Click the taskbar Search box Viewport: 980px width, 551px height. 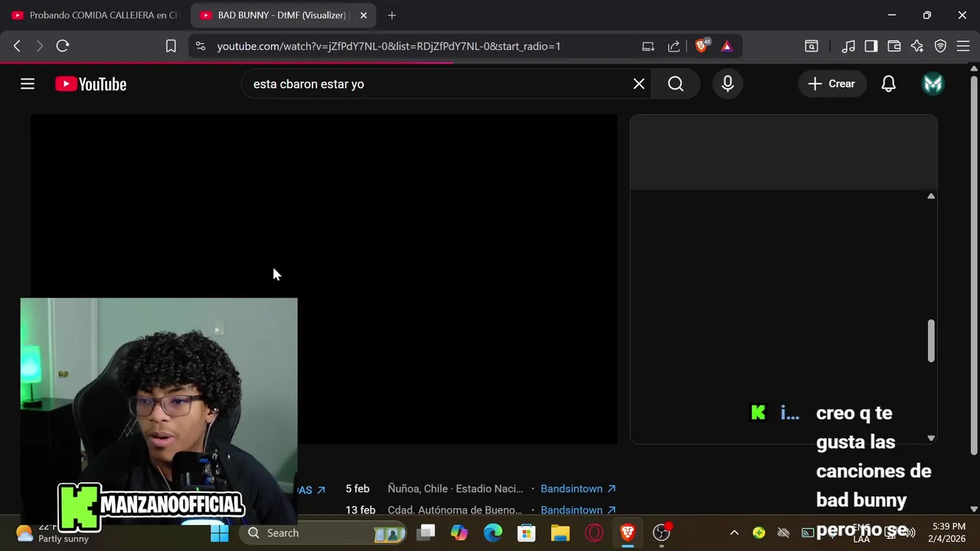tap(322, 533)
